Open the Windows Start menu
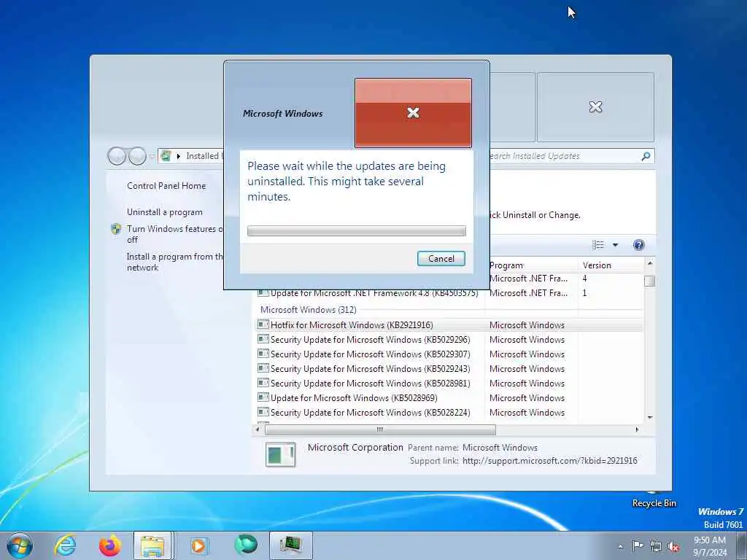 [20, 545]
